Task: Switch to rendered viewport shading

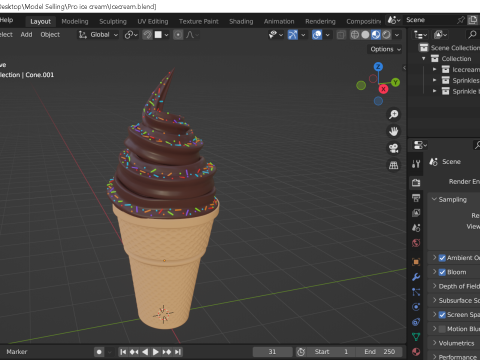Action: click(386, 35)
